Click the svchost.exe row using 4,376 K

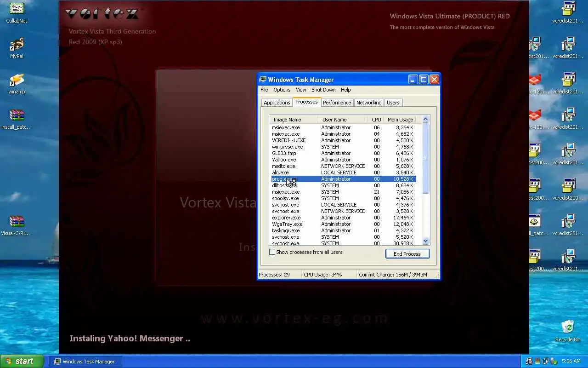[343, 205]
